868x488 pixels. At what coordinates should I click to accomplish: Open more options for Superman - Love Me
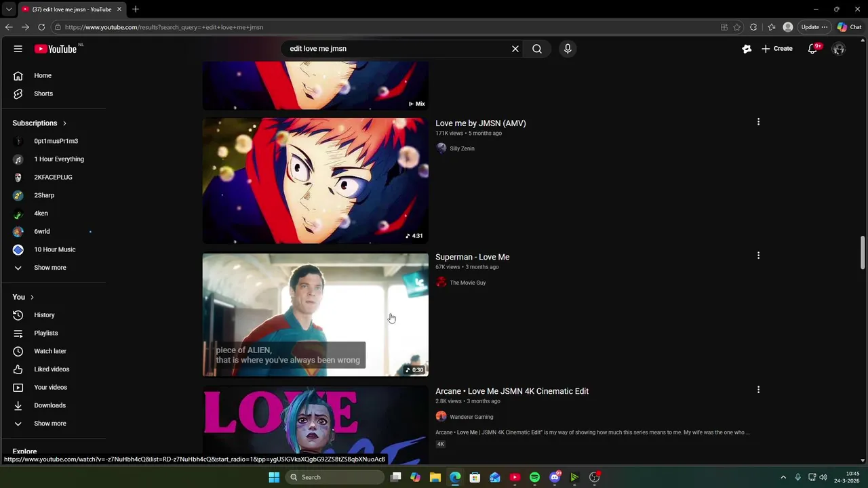(758, 256)
